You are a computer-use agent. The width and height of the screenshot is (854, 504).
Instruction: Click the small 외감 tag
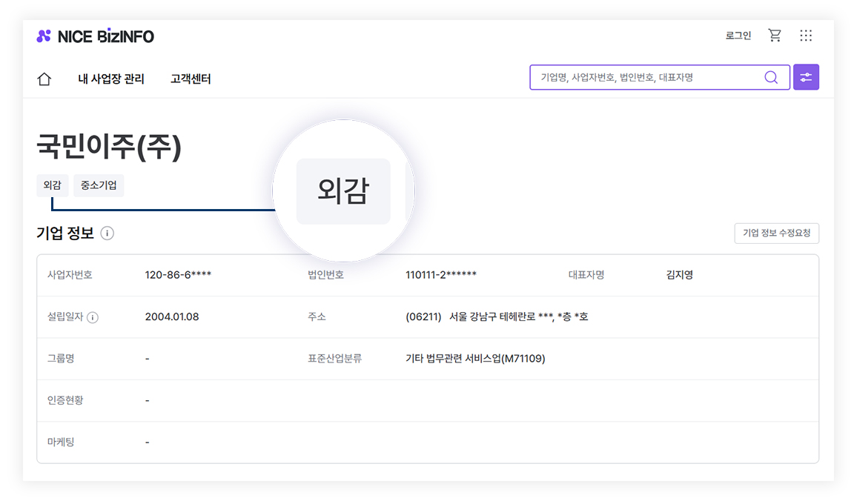click(x=52, y=185)
